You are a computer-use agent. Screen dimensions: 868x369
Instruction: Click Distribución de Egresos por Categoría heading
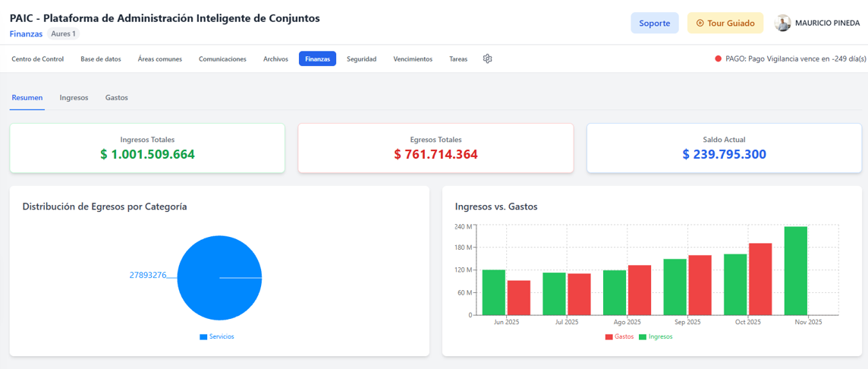[105, 207]
